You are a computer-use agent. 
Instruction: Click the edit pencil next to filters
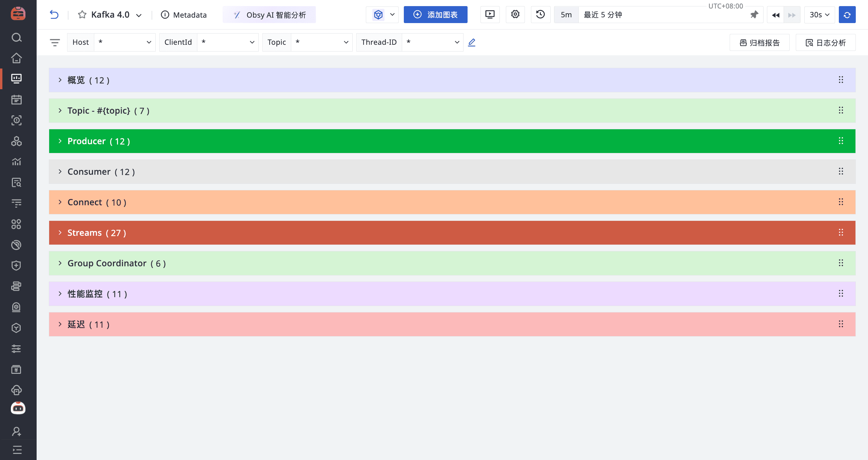[x=472, y=42]
